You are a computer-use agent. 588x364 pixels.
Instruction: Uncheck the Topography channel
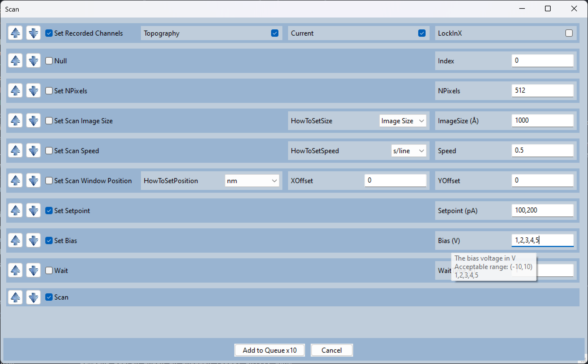(x=274, y=33)
